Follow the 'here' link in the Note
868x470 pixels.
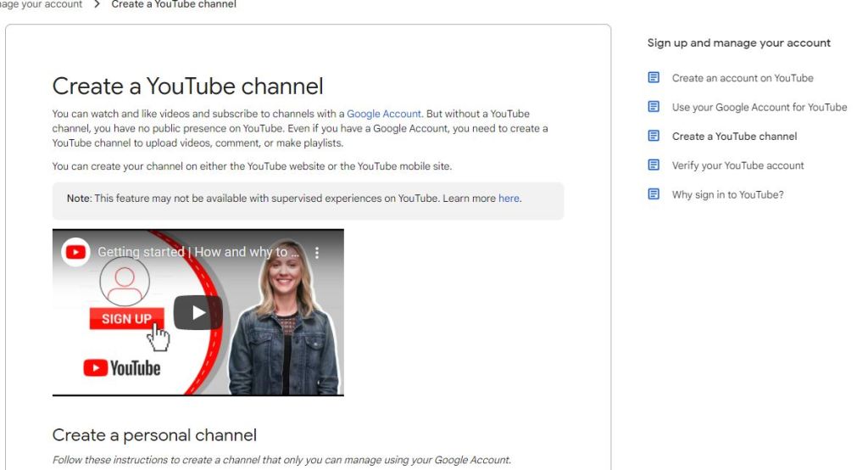509,199
